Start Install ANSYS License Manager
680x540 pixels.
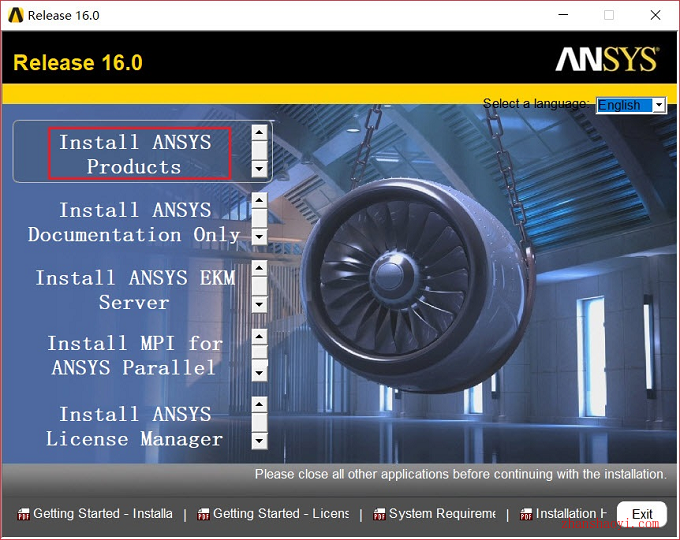134,427
